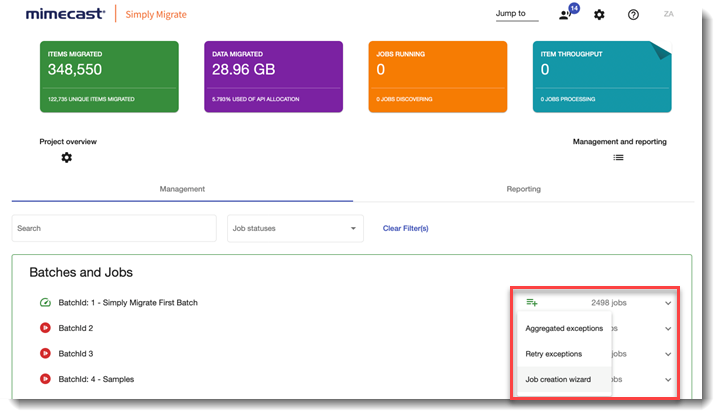This screenshot has height=419, width=722.
Task: Click the Clear Filter(s) link
Action: (405, 228)
